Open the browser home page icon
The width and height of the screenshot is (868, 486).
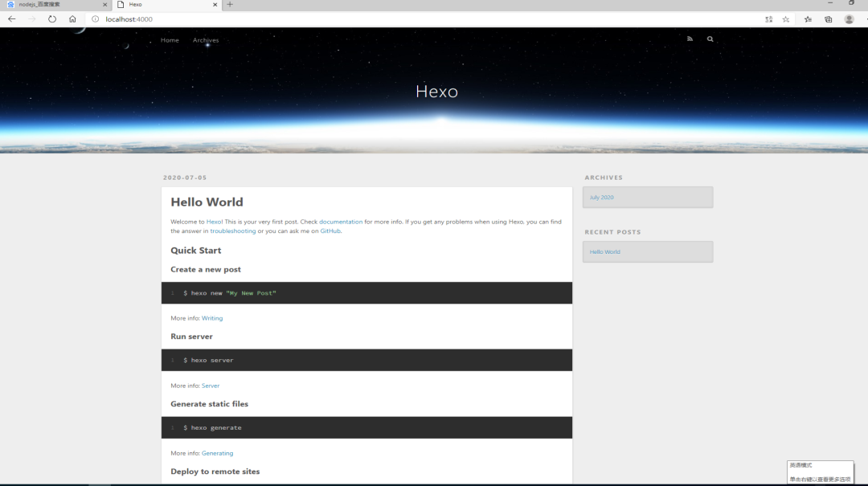click(72, 18)
